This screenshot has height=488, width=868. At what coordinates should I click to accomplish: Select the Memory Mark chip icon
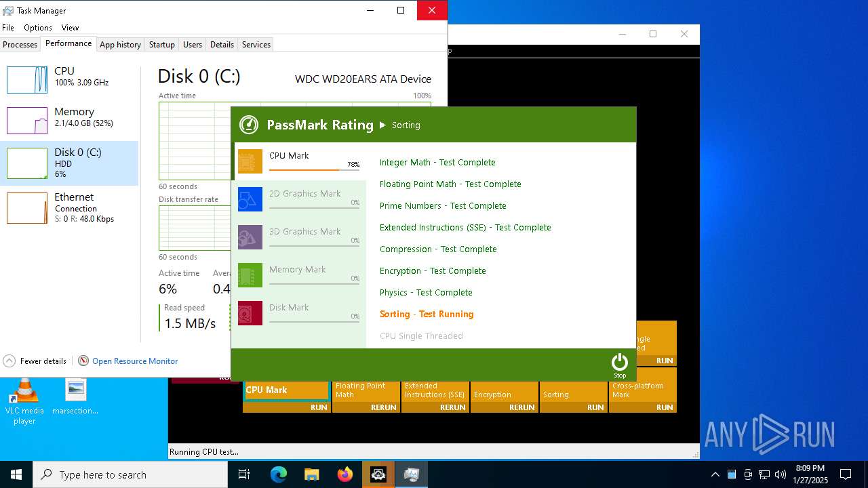[x=250, y=275]
